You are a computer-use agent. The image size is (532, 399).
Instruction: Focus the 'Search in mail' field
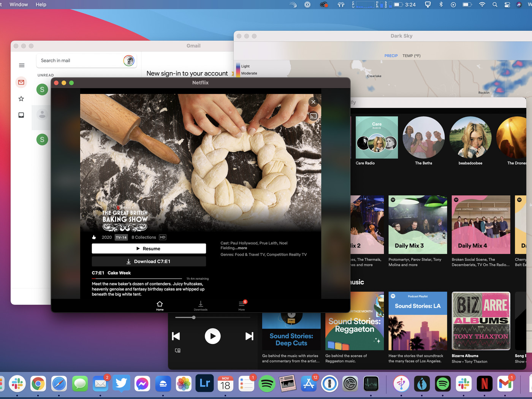point(80,60)
